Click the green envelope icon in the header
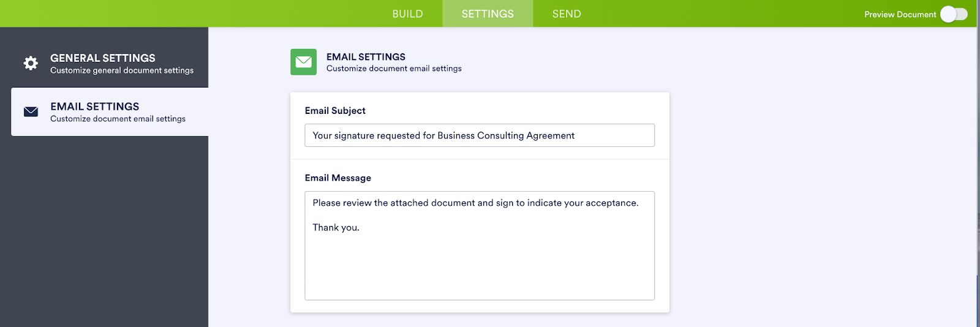 pos(303,62)
